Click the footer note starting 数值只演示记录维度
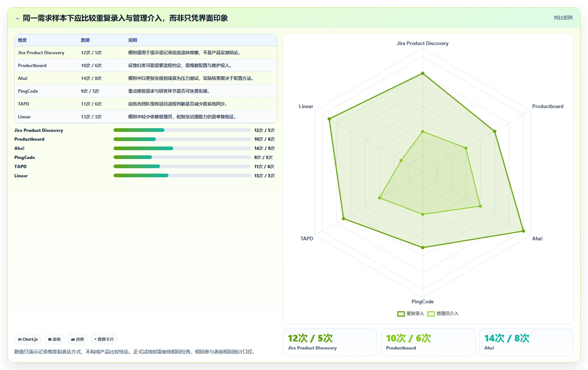The width and height of the screenshot is (588, 370). (x=135, y=352)
